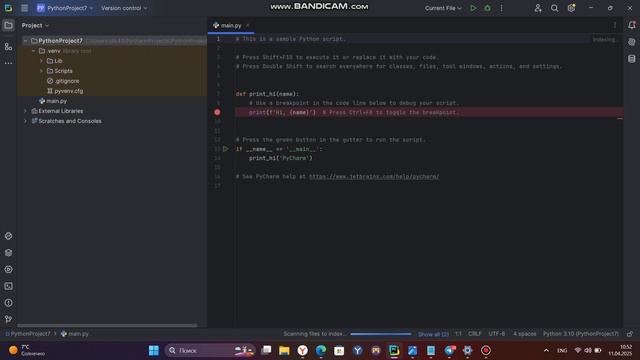Open the PythonProject7 project dropdown
Viewport: 640px width, 360px height.
pos(65,8)
